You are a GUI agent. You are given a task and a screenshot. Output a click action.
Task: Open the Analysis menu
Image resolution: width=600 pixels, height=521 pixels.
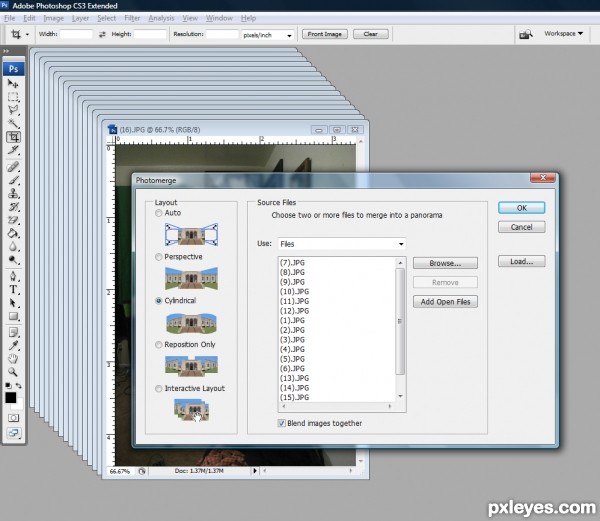(x=161, y=18)
